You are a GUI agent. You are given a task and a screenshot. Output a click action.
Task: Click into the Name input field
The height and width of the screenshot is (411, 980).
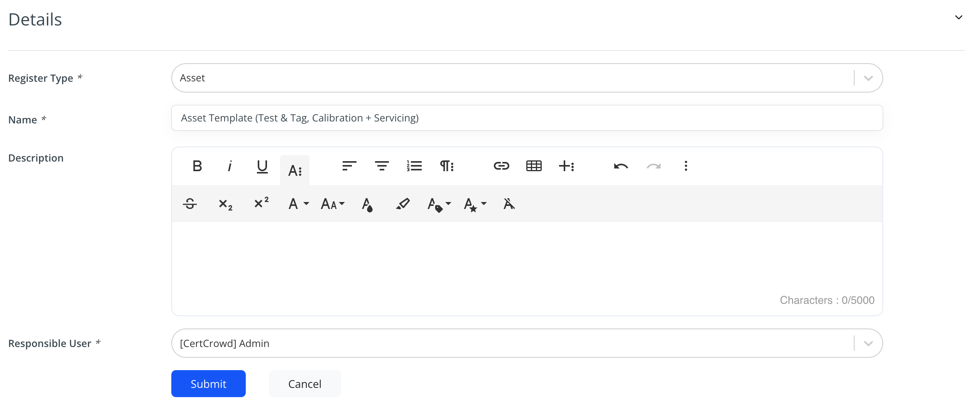[x=527, y=118]
